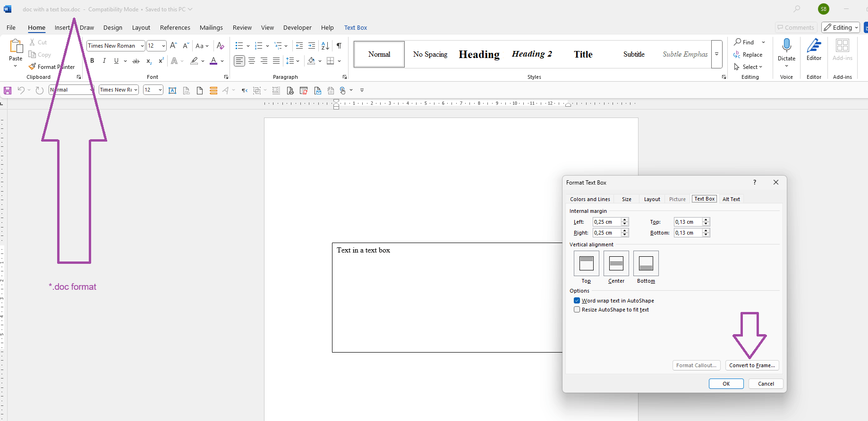This screenshot has width=868, height=421.
Task: Select Bottom vertical alignment
Action: [x=646, y=263]
